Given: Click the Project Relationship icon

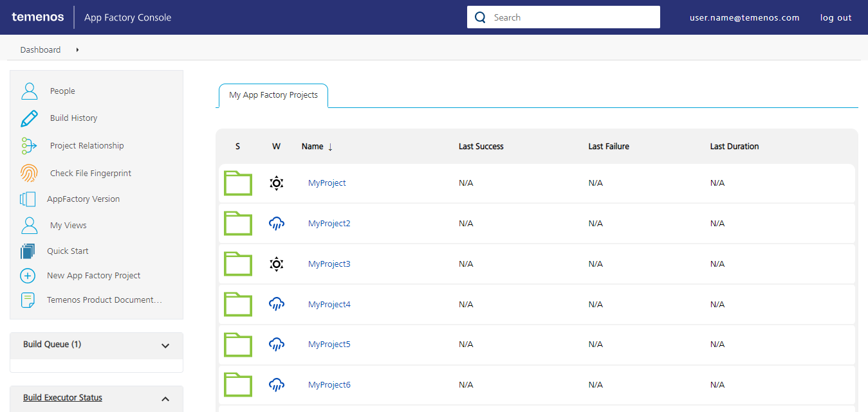Looking at the screenshot, I should point(29,146).
